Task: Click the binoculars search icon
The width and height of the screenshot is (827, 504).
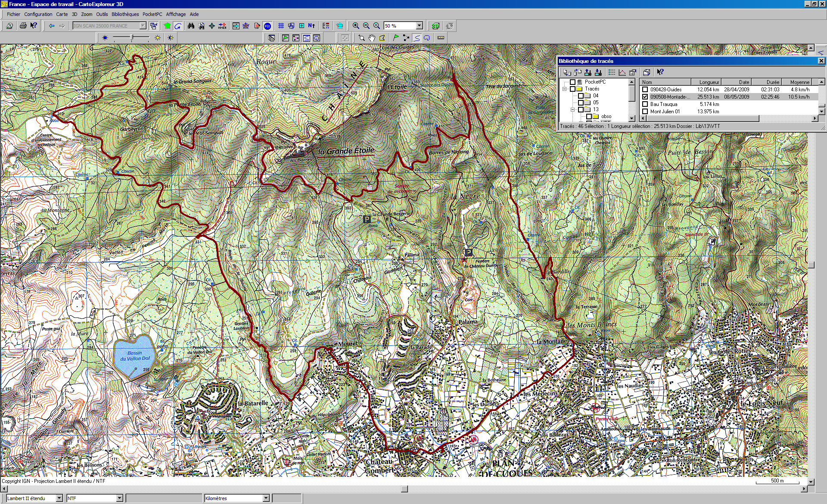Action: (x=191, y=26)
